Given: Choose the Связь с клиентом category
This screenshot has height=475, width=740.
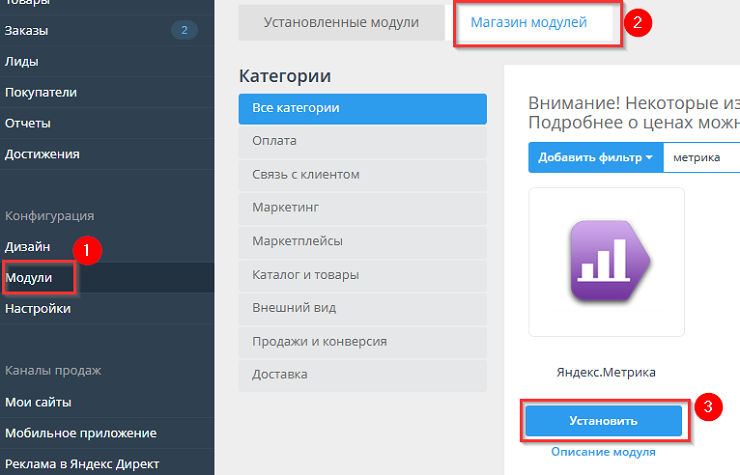Looking at the screenshot, I should [x=362, y=175].
